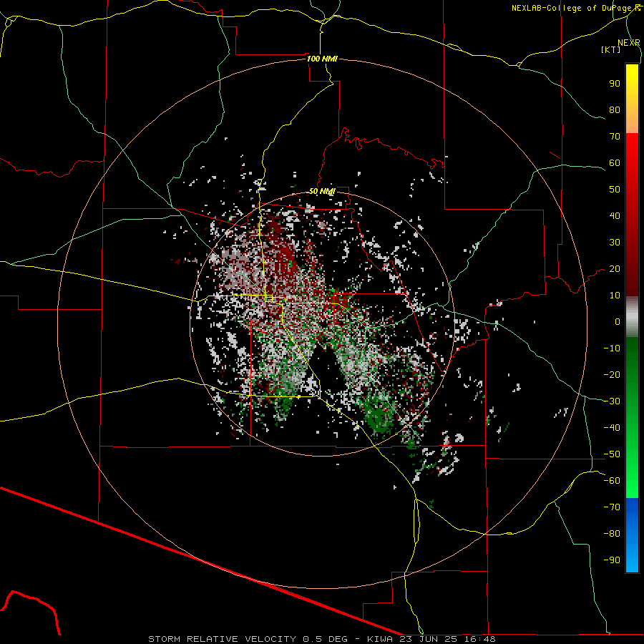Click the -70 knot scale label
This screenshot has height=644, width=644.
pyautogui.click(x=612, y=507)
